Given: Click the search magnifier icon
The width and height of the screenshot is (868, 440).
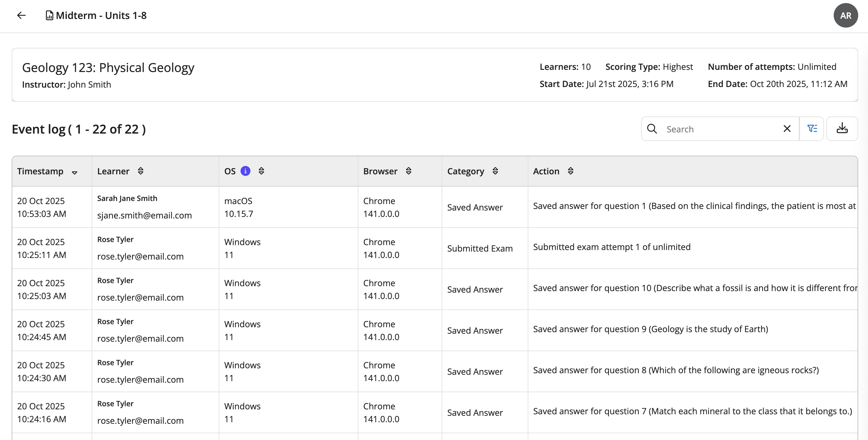Looking at the screenshot, I should tap(652, 129).
